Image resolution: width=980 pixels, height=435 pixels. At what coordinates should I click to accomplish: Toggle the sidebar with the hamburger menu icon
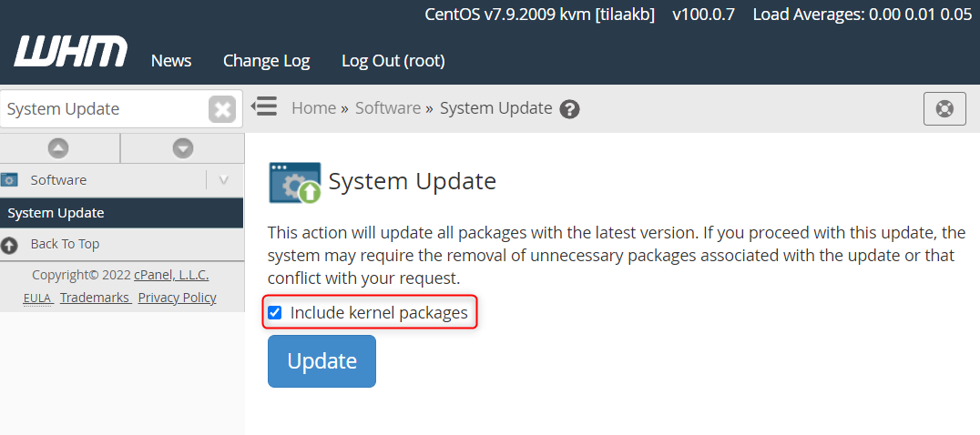pyautogui.click(x=264, y=106)
